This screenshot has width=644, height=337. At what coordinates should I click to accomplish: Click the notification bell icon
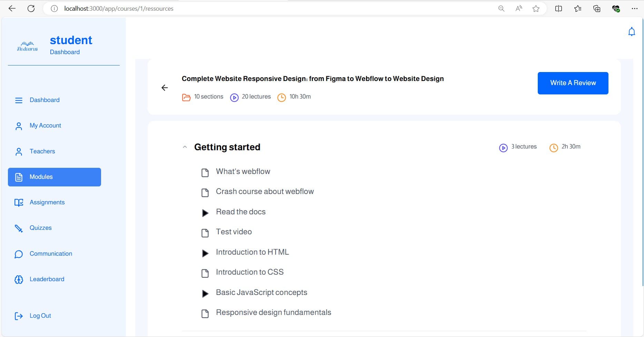(631, 32)
